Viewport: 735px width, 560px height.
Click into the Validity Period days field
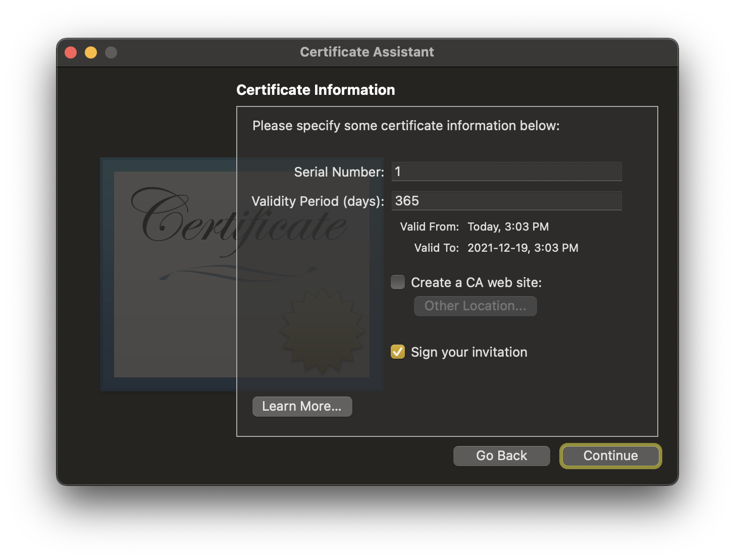coord(506,201)
